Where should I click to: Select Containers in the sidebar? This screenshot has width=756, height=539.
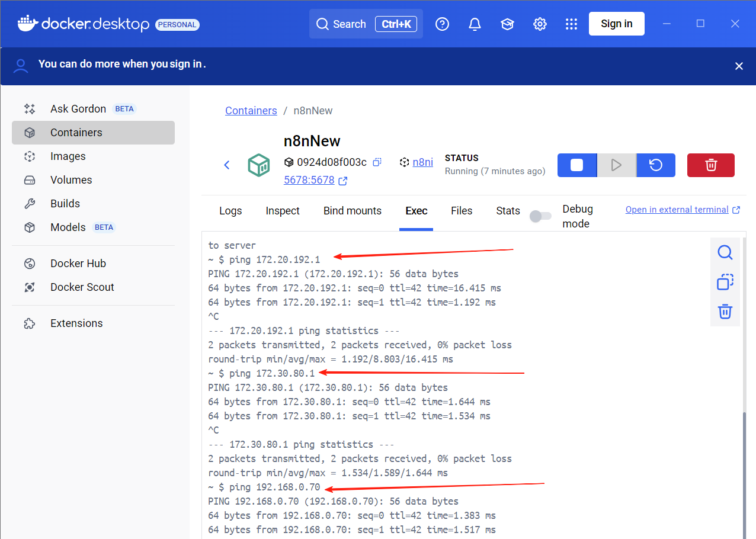[93, 133]
